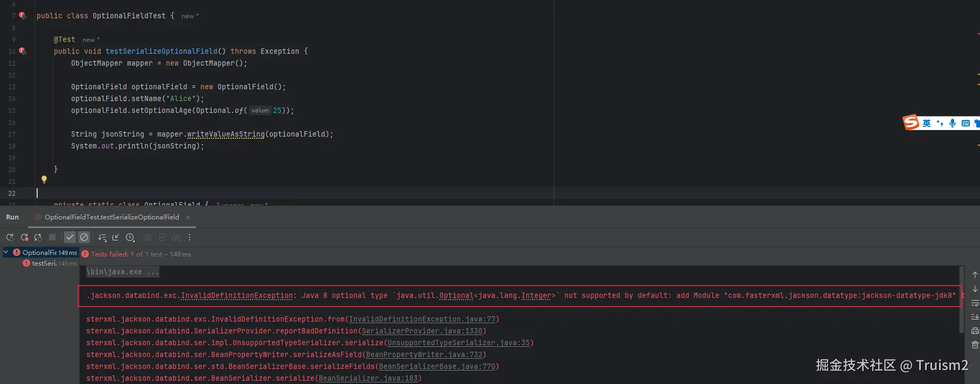The height and width of the screenshot is (384, 980).
Task: Click ObjectMapper mapper declaration line
Action: pos(159,63)
